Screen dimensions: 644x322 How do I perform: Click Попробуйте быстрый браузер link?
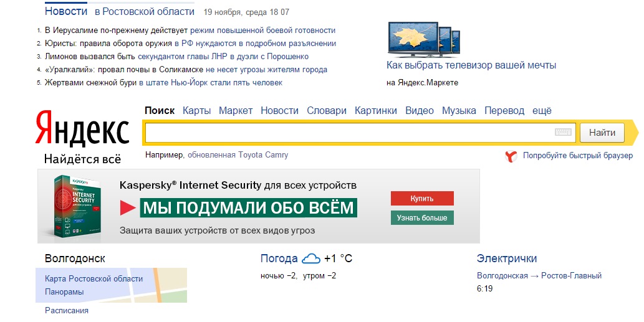tap(578, 156)
